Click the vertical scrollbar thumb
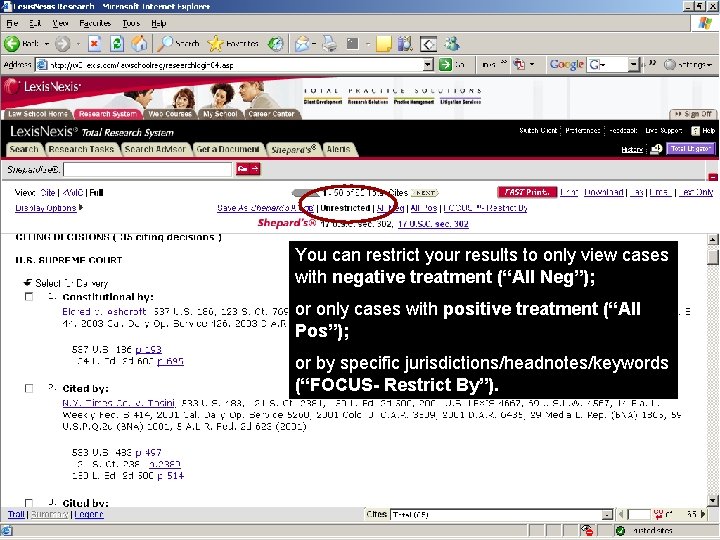 [x=713, y=256]
